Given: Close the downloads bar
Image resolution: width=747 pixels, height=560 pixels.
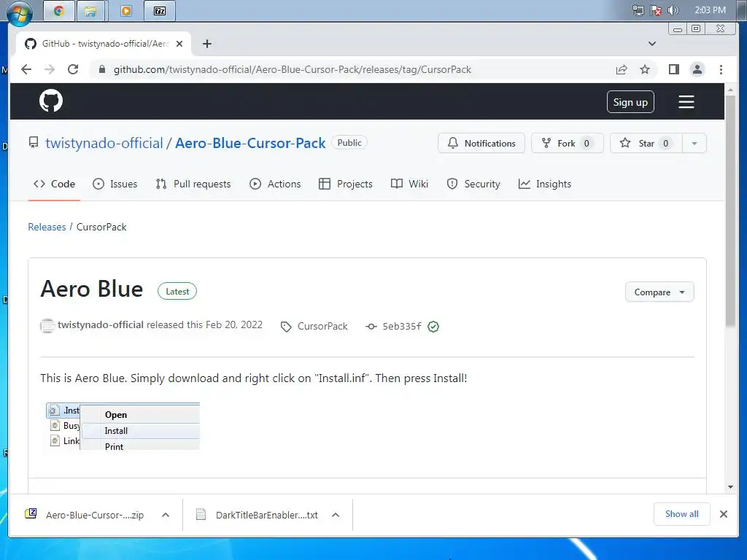Looking at the screenshot, I should pos(723,514).
